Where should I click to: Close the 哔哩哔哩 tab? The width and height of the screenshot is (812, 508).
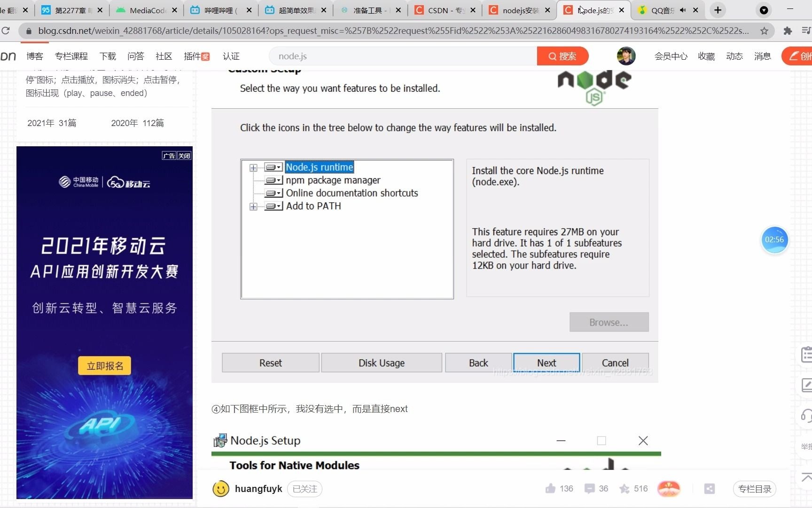pos(249,10)
